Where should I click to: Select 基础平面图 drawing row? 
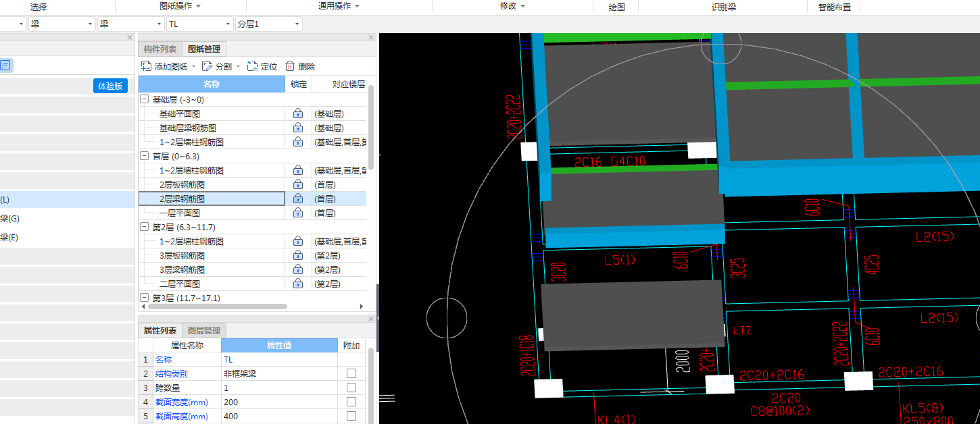pos(212,114)
